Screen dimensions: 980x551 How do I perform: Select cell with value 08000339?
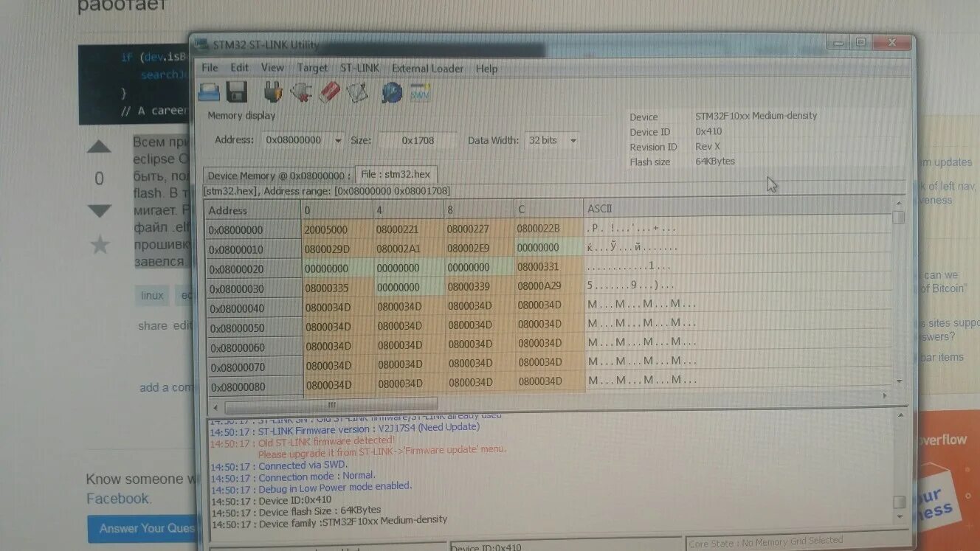(479, 287)
